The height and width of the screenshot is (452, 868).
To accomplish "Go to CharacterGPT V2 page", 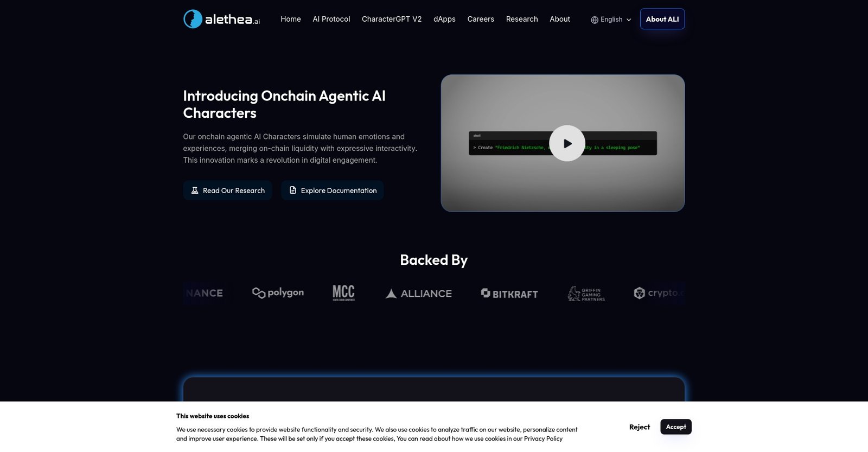I will click(391, 19).
